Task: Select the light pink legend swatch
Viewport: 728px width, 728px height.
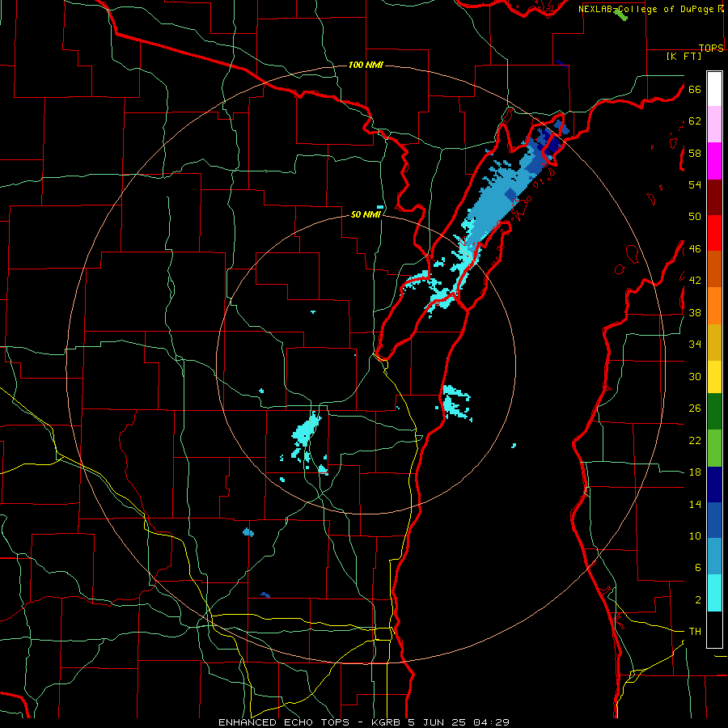Action: 714,125
